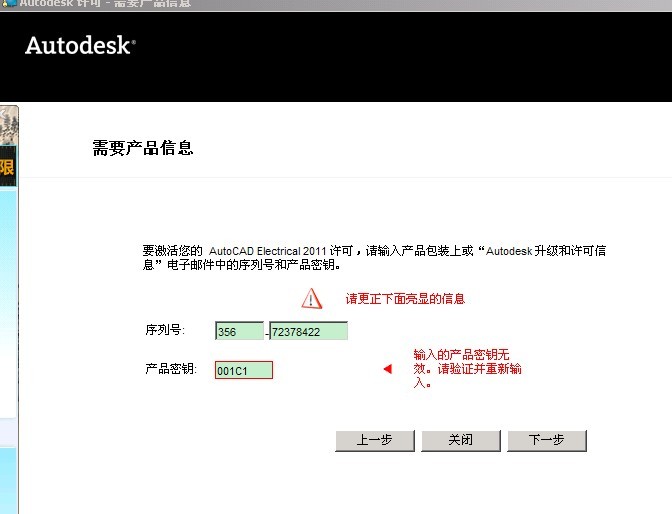This screenshot has width=672, height=514.
Task: Focus the serial number prefix field containing 356
Action: pos(239,331)
